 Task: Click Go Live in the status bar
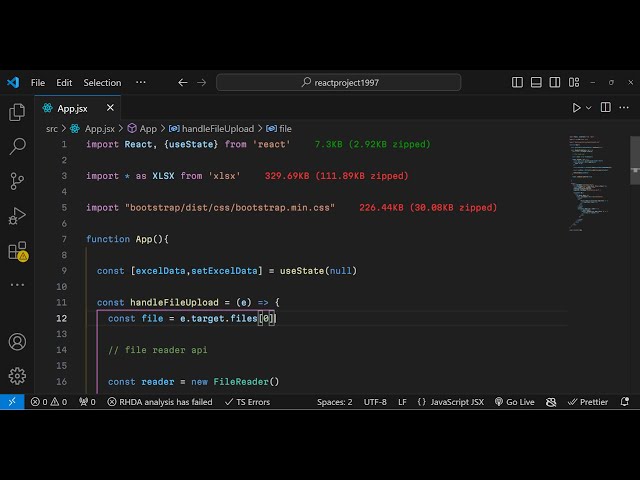513,402
